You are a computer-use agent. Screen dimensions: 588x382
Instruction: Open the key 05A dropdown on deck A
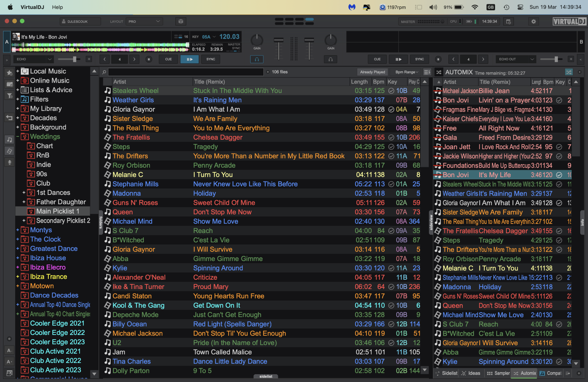pyautogui.click(x=209, y=37)
